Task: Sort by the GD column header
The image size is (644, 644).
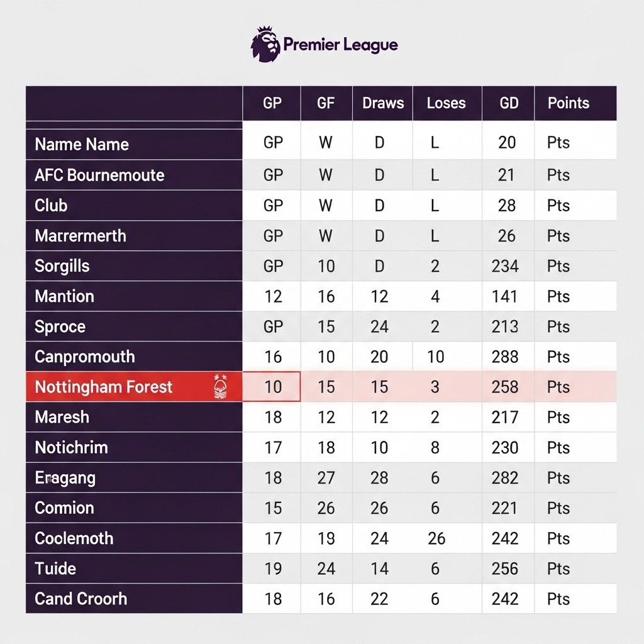Action: [x=509, y=103]
